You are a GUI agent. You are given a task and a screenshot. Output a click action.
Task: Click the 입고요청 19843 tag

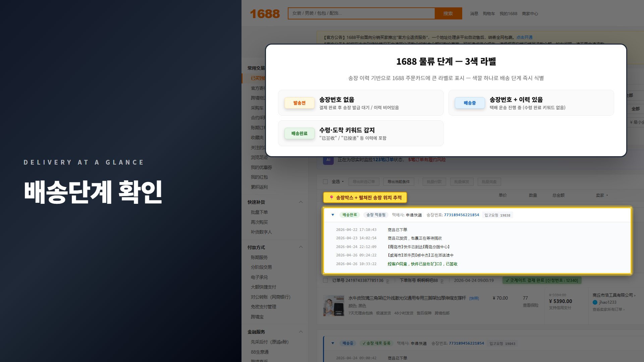tap(502, 344)
